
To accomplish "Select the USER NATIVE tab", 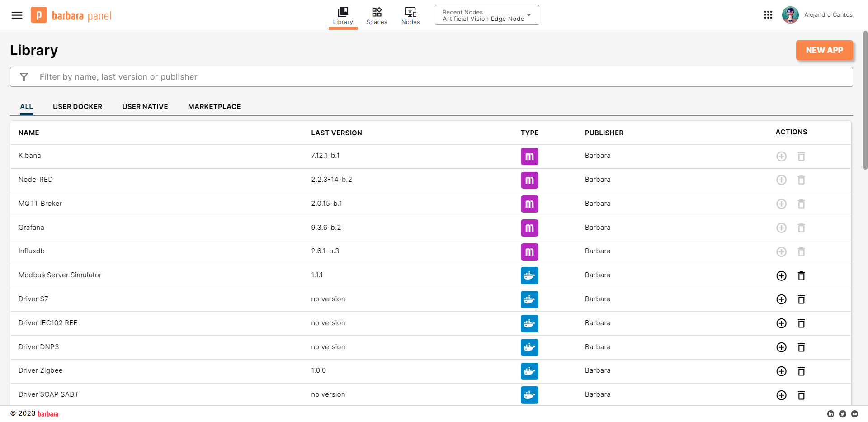I will tap(145, 107).
